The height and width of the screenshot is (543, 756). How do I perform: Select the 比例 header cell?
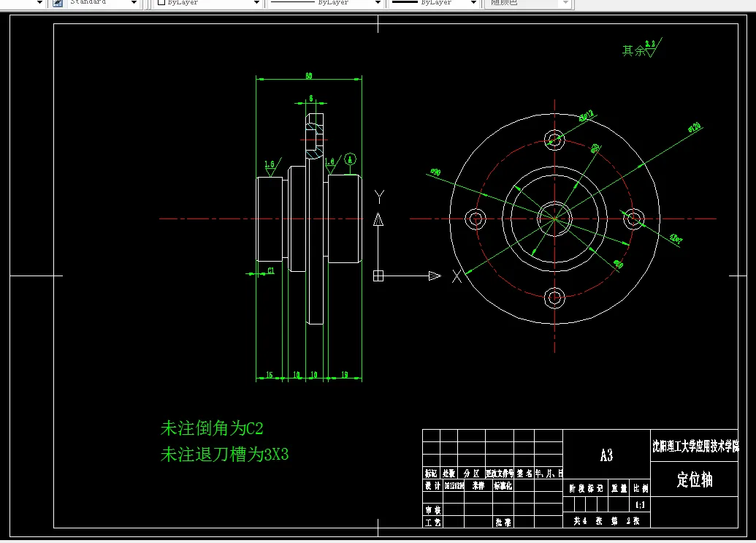[641, 488]
